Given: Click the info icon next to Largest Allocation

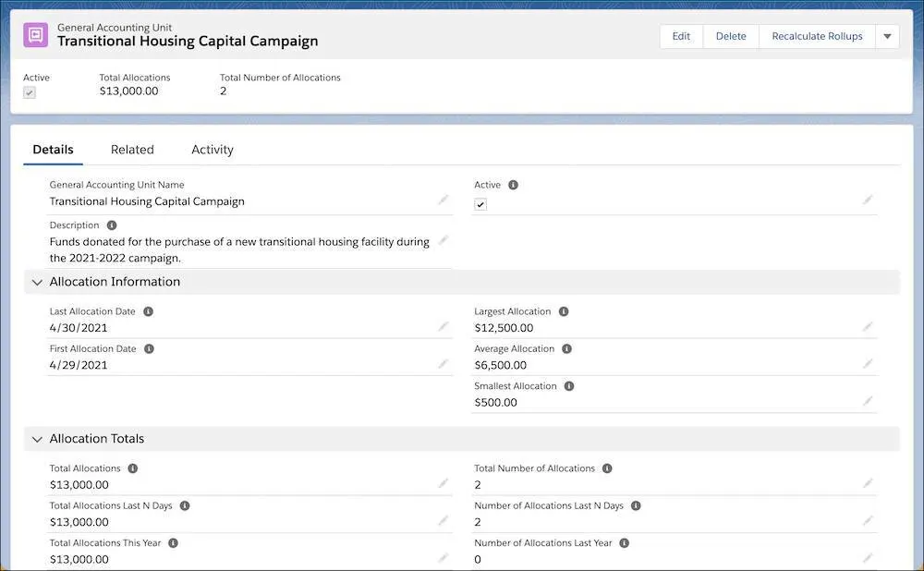Looking at the screenshot, I should pos(564,312).
